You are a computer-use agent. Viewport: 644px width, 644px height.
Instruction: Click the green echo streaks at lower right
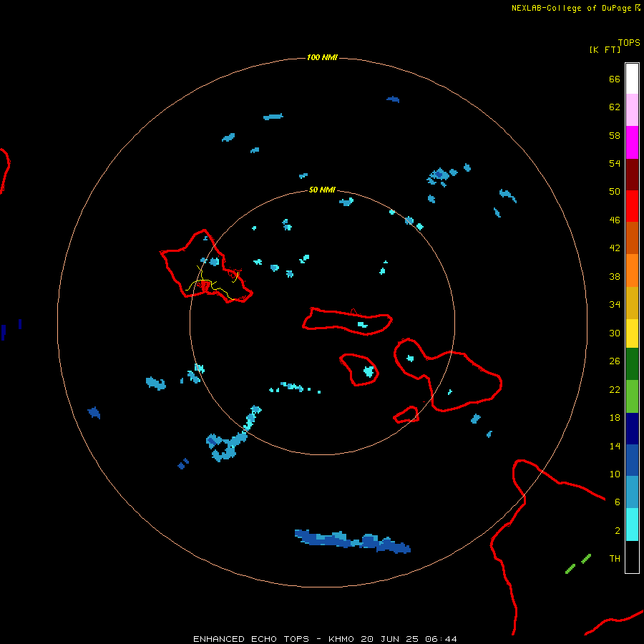point(578,564)
